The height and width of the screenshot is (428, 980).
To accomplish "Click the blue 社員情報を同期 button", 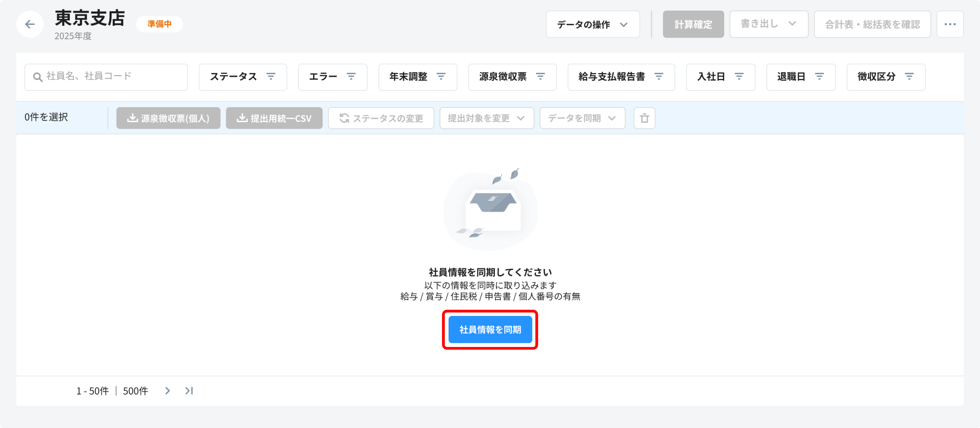I will [490, 330].
